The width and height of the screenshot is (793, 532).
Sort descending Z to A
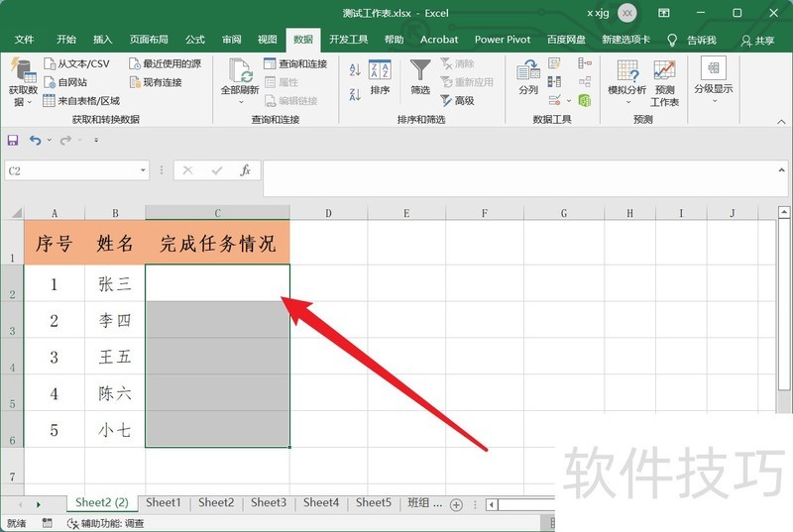(355, 94)
